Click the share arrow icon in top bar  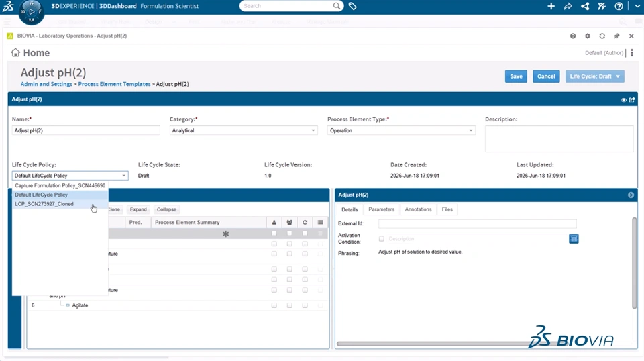(568, 6)
